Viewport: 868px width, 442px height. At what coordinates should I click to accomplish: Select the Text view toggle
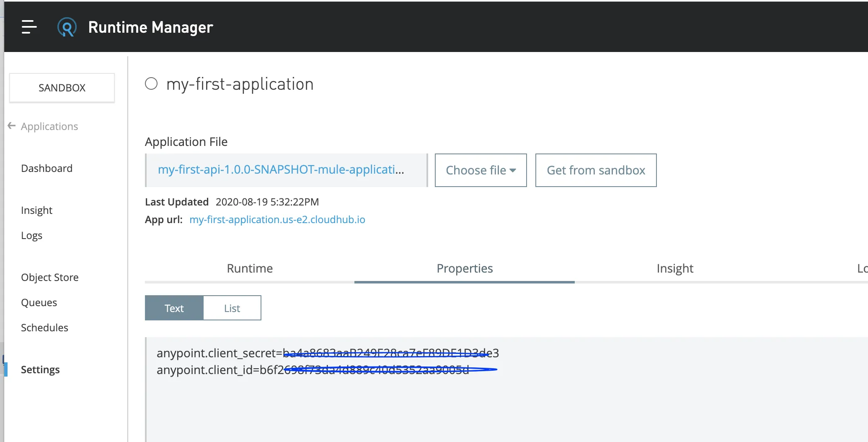coord(174,308)
